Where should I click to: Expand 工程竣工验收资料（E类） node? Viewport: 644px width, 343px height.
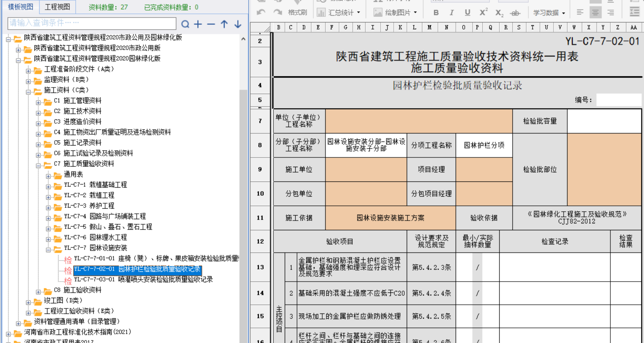click(x=28, y=313)
